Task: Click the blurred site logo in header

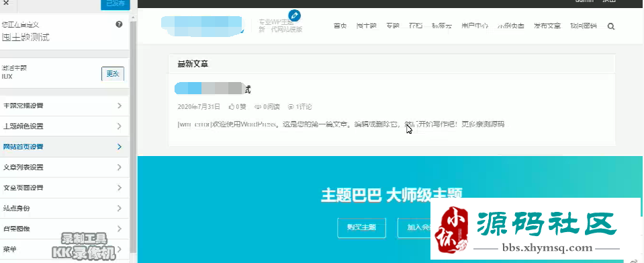Action: click(x=203, y=26)
